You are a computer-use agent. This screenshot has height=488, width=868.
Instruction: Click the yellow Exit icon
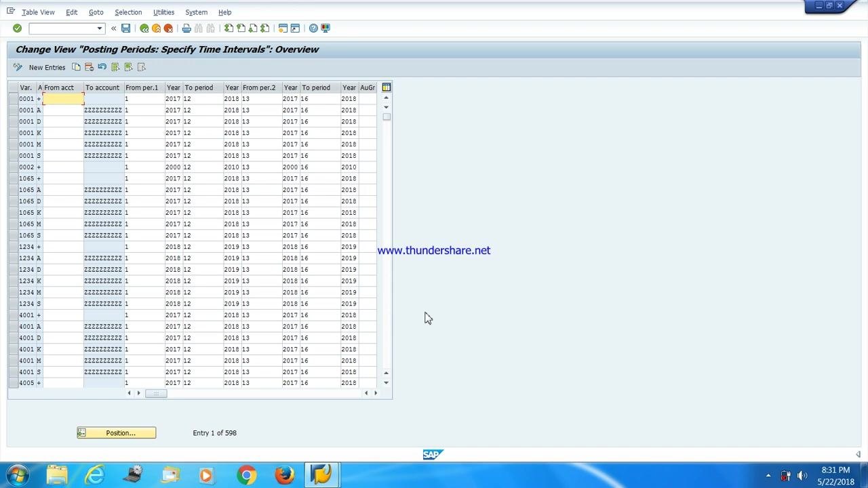pyautogui.click(x=156, y=28)
